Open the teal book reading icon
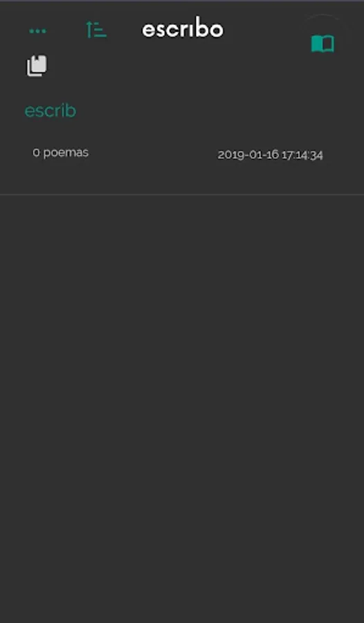 [x=322, y=44]
